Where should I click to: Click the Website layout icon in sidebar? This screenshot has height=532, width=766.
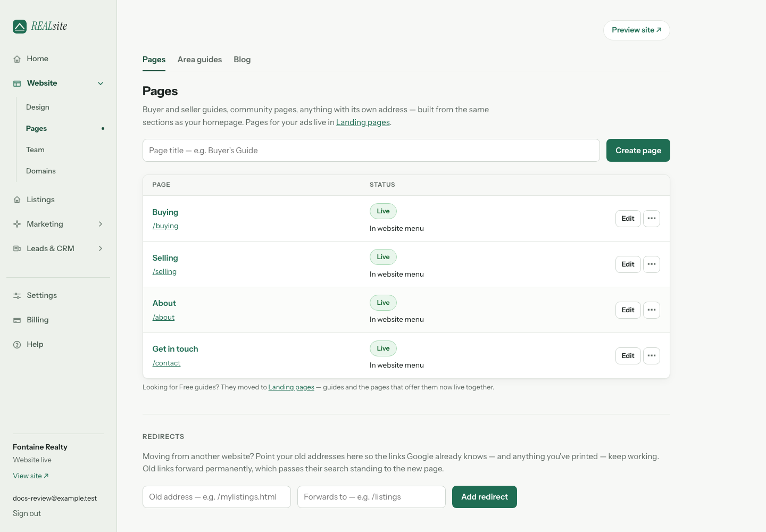pyautogui.click(x=17, y=84)
